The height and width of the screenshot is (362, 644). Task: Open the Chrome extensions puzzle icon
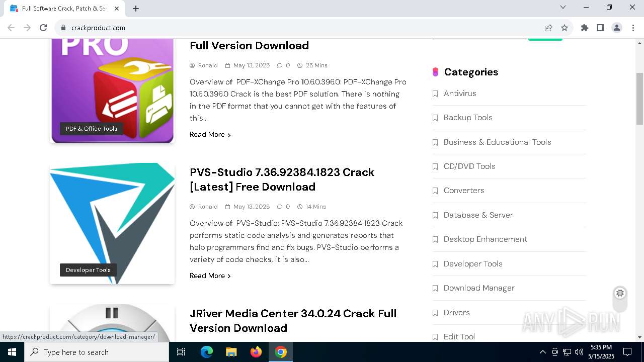tap(585, 28)
